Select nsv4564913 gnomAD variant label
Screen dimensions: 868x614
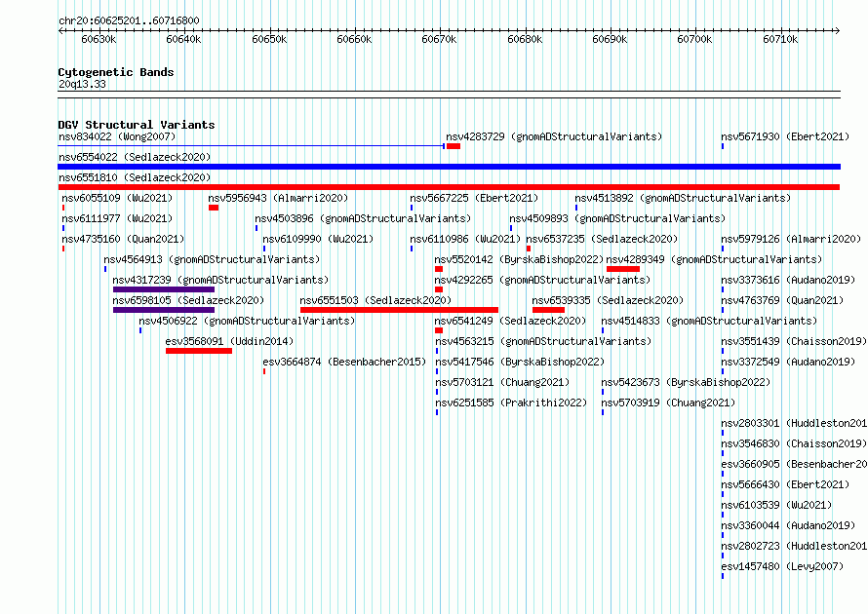pyautogui.click(x=212, y=259)
